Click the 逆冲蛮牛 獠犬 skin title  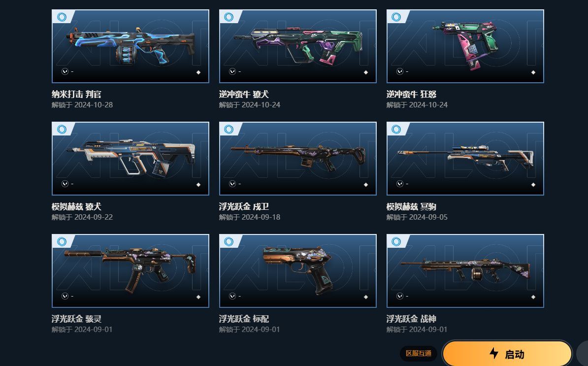pyautogui.click(x=244, y=94)
